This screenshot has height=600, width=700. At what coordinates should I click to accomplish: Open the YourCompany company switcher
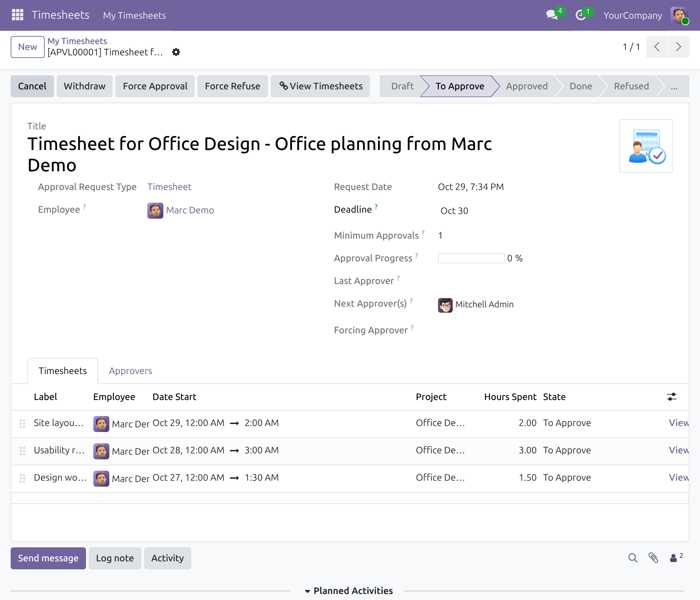coord(632,15)
